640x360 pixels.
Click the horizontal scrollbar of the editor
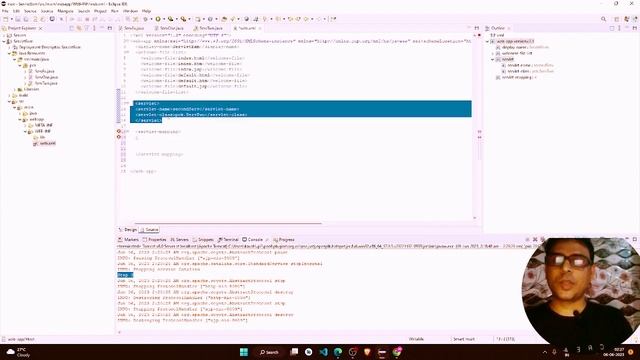(x=228, y=223)
